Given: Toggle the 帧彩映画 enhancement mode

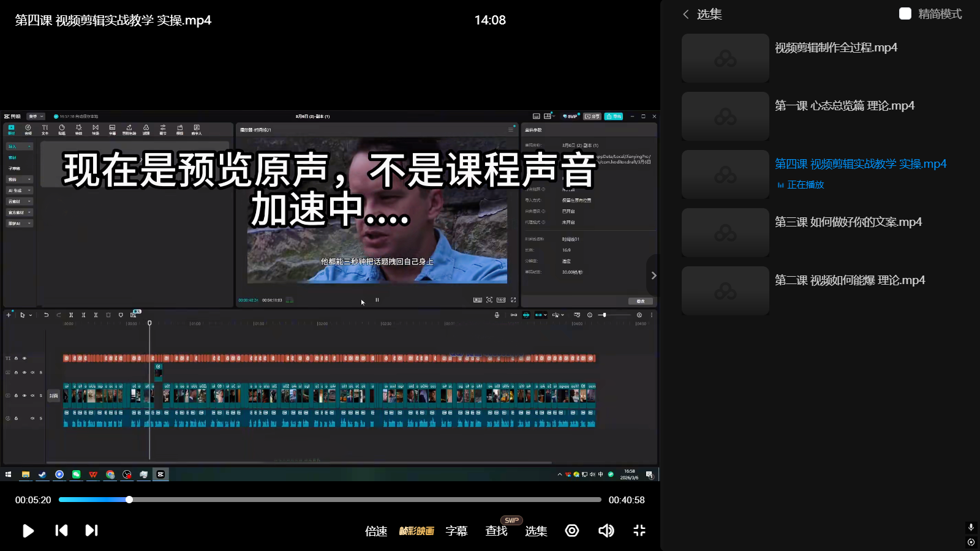Looking at the screenshot, I should [417, 531].
